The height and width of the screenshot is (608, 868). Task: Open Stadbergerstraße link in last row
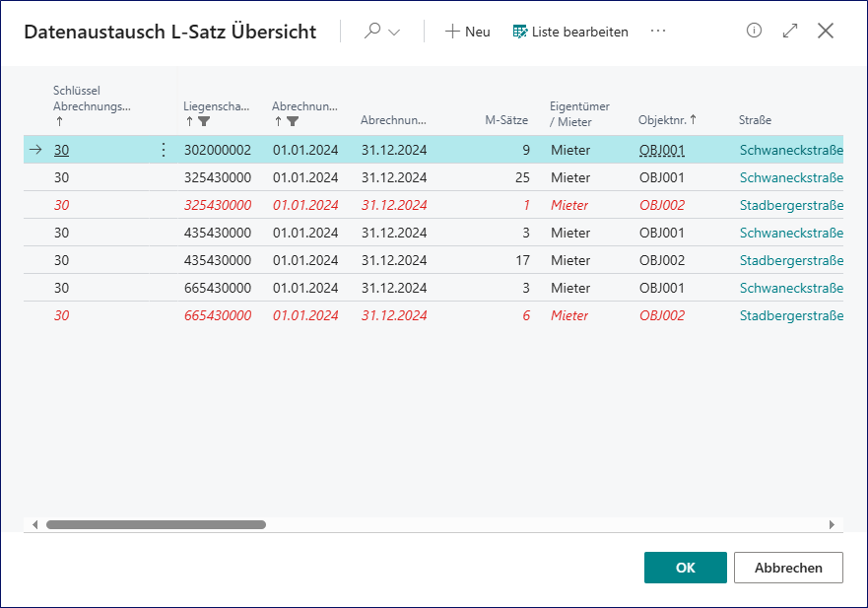[791, 315]
